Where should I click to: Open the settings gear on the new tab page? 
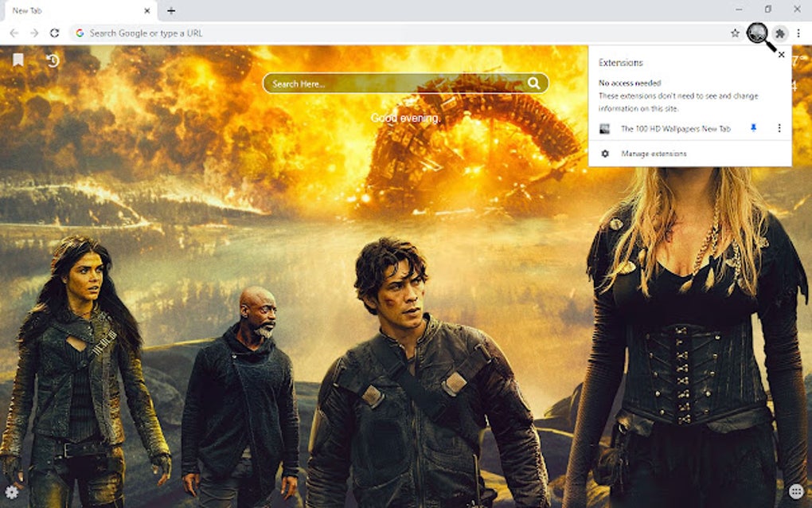point(11,491)
